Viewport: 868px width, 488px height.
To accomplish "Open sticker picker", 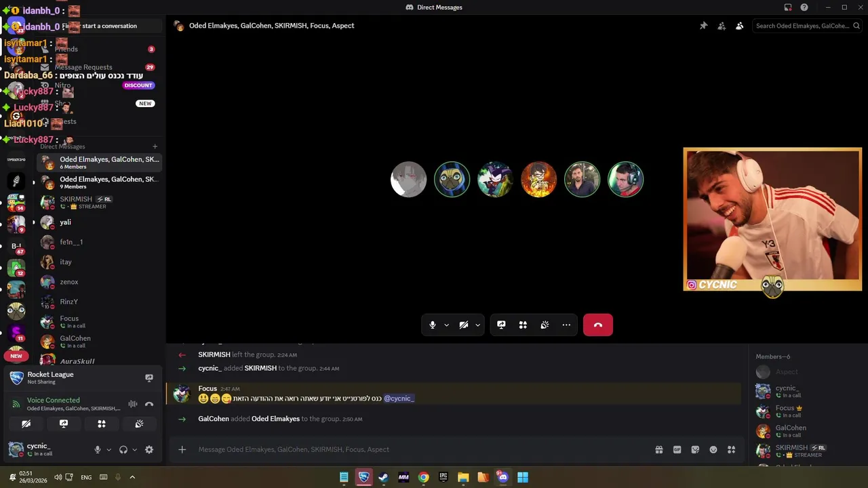I will (x=695, y=449).
